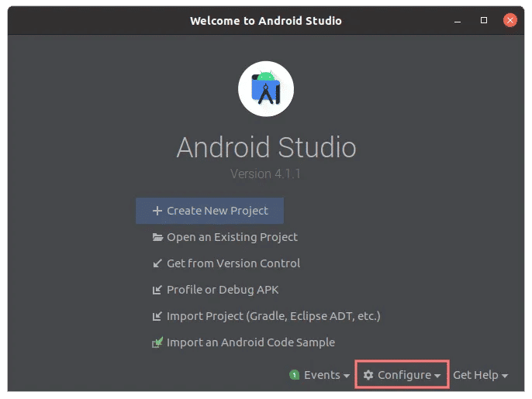Click the Welcome to Android Studio title bar text
The height and width of the screenshot is (399, 532).
click(x=266, y=21)
